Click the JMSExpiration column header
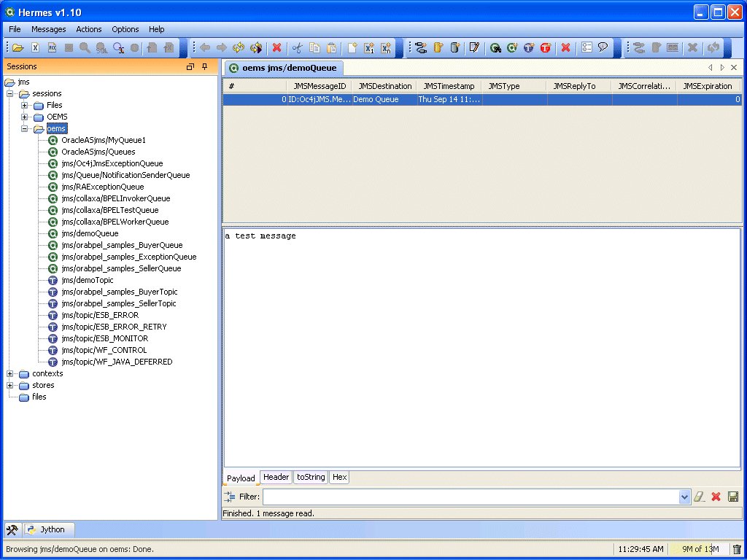The width and height of the screenshot is (747, 560). (708, 86)
